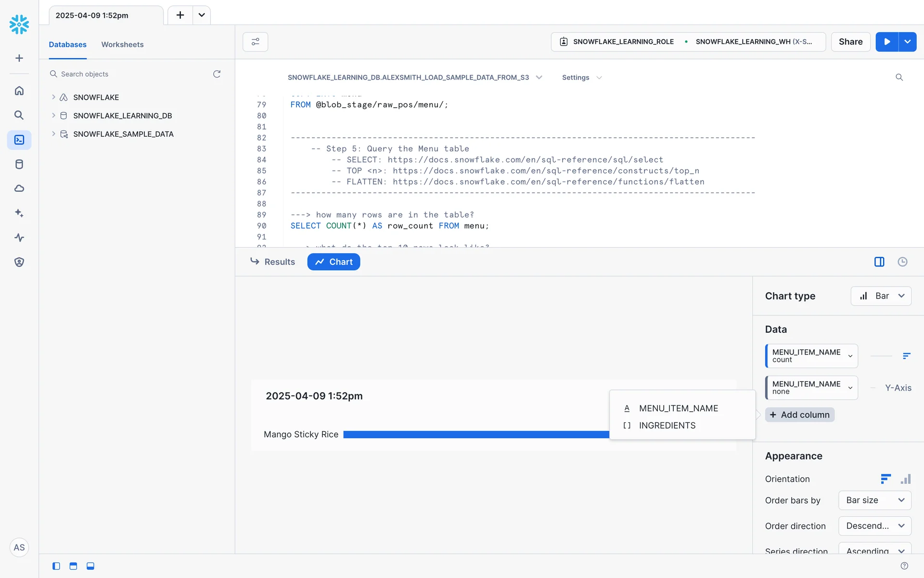Select vertical bar orientation
This screenshot has width=924, height=578.
coord(906,479)
